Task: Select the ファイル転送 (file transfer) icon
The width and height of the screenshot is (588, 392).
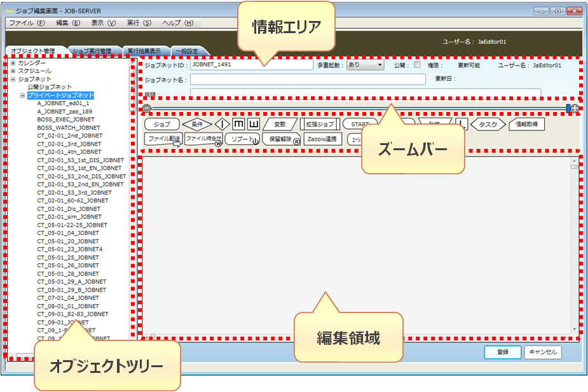Action: pos(163,139)
